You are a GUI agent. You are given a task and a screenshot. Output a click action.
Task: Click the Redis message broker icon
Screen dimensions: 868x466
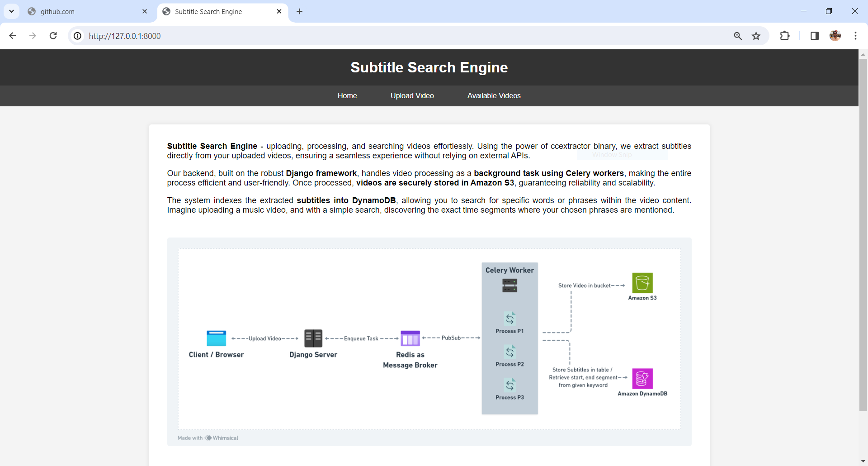click(410, 338)
